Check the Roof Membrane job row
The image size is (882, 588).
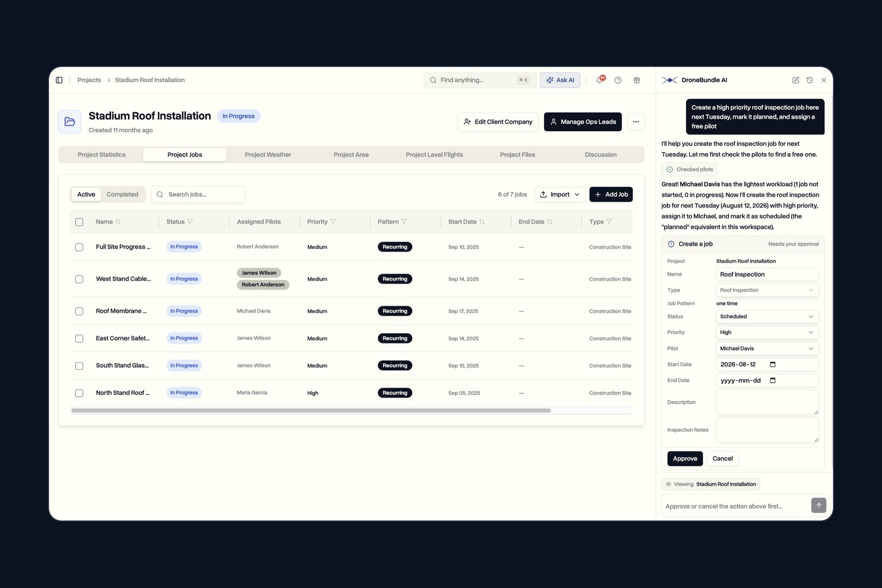[79, 311]
